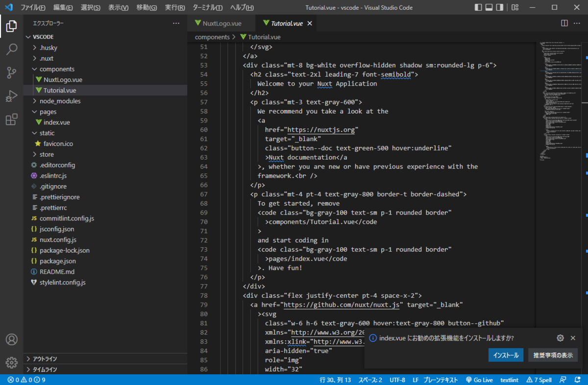Expand the アウトライン section
Screen dimensions: 588x385
coord(105,359)
